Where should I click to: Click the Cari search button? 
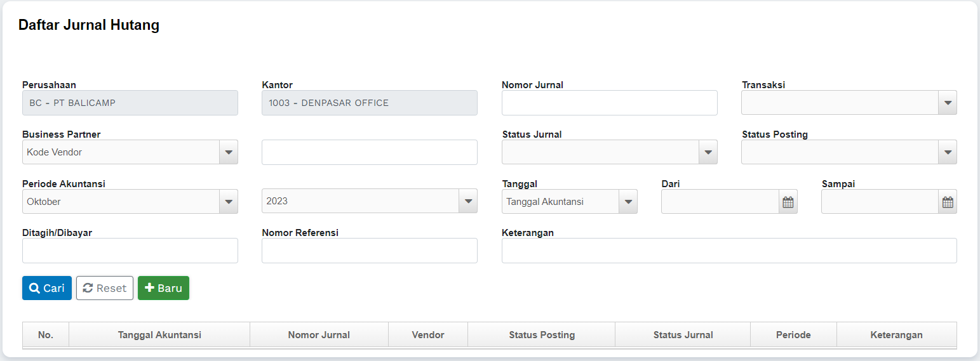pos(47,288)
